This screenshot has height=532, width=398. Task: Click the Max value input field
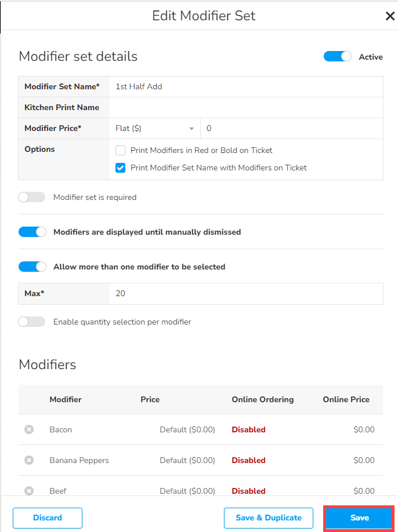coord(246,293)
